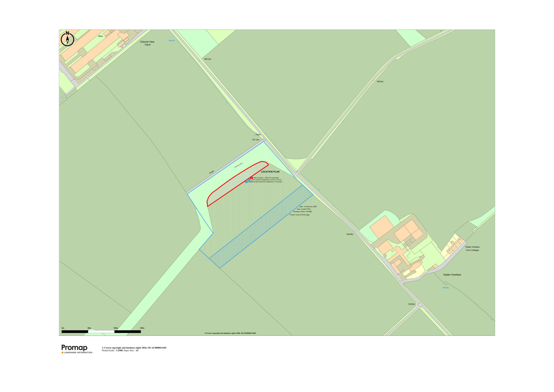This screenshot has width=554, height=392.
Task: Click the blue swatch beside "Additional land owned"
Action: point(246,182)
